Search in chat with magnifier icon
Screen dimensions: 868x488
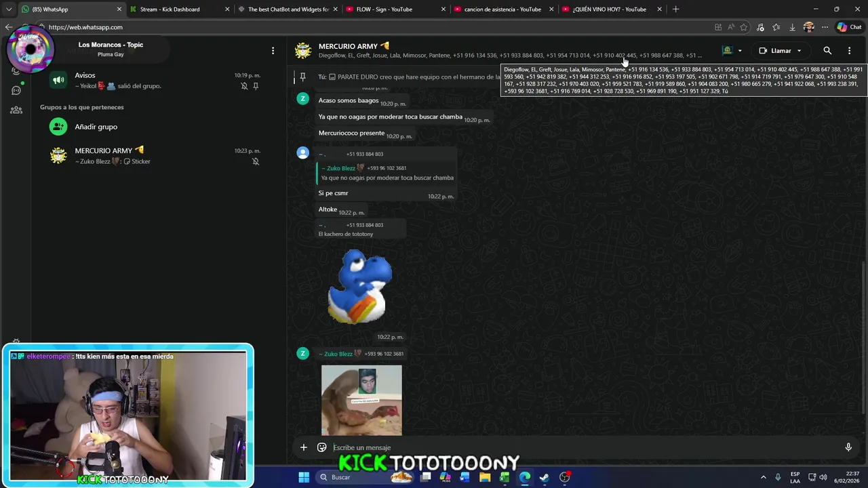(x=827, y=51)
